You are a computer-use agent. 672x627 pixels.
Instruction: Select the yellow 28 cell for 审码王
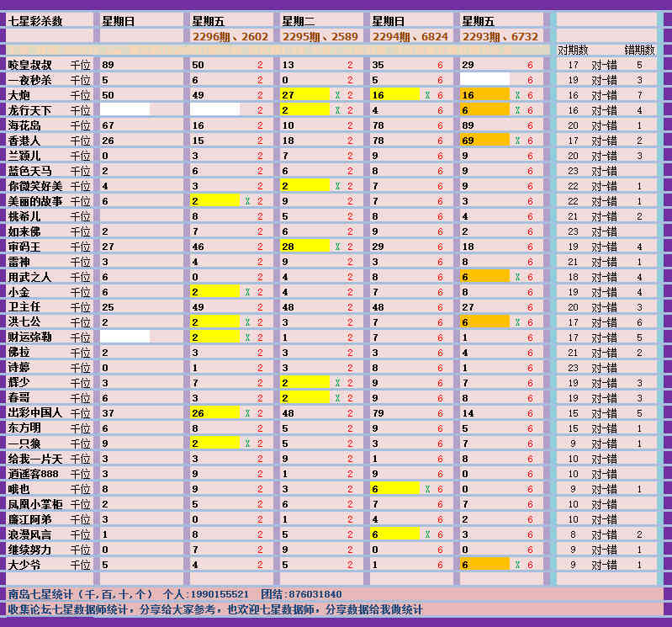(x=304, y=247)
